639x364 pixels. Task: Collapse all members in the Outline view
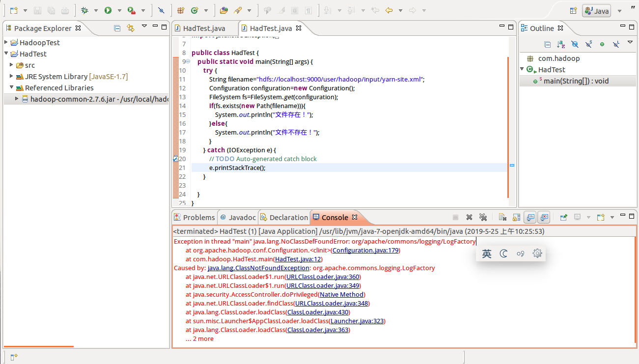point(547,44)
